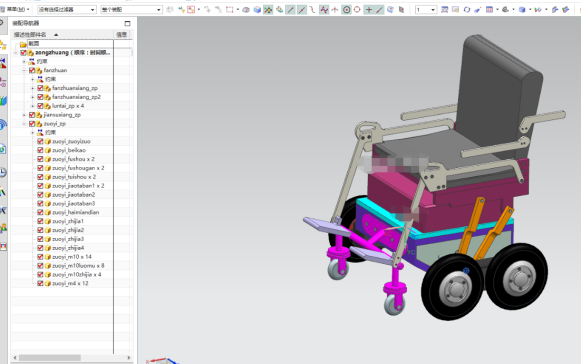Toggle the highlighted colored-nodes snap icon
Image resolution: width=581 pixels, height=364 pixels.
268,10
